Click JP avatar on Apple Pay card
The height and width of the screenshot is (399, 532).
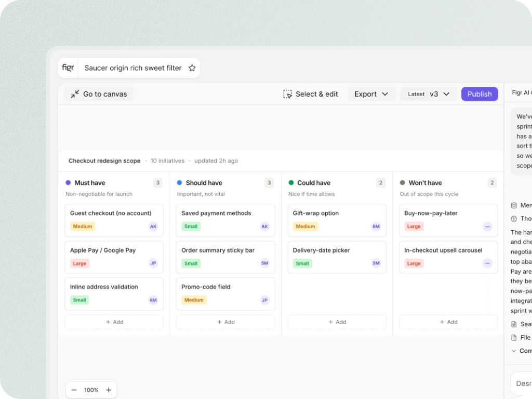coord(153,263)
